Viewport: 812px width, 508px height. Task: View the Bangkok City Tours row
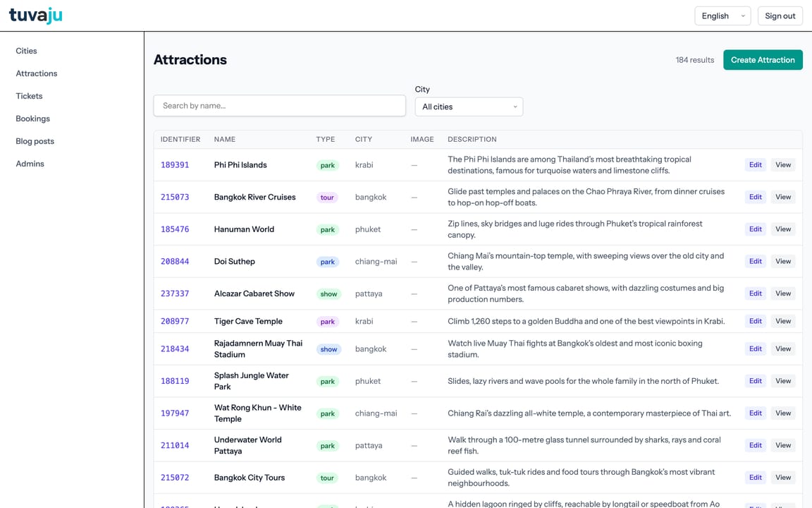pyautogui.click(x=783, y=478)
